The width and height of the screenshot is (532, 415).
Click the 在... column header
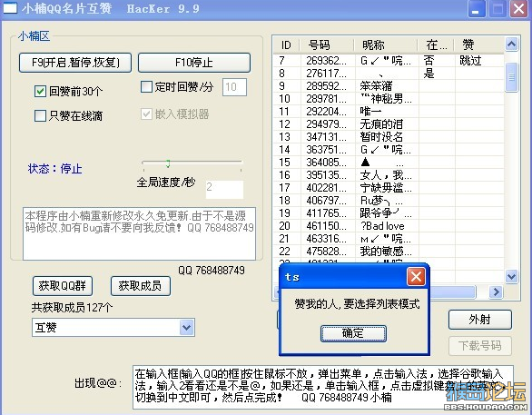point(436,44)
